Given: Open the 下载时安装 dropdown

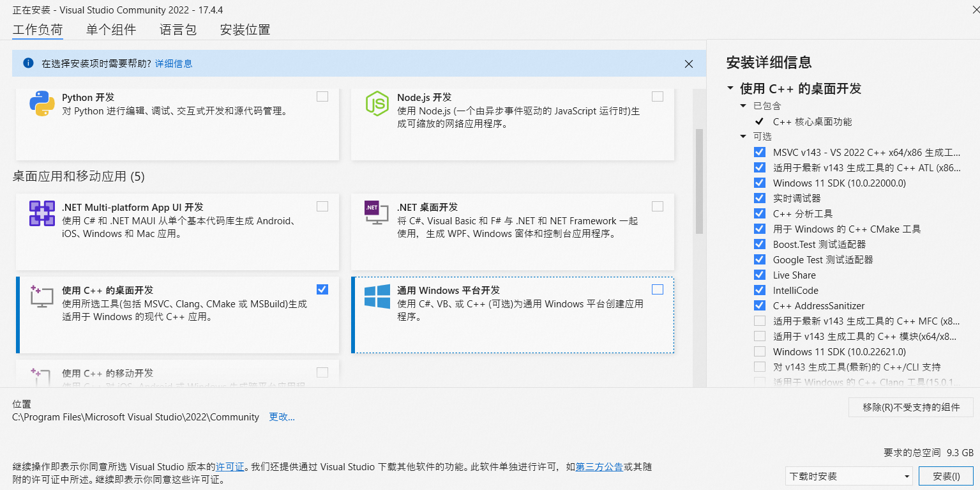Looking at the screenshot, I should 849,476.
